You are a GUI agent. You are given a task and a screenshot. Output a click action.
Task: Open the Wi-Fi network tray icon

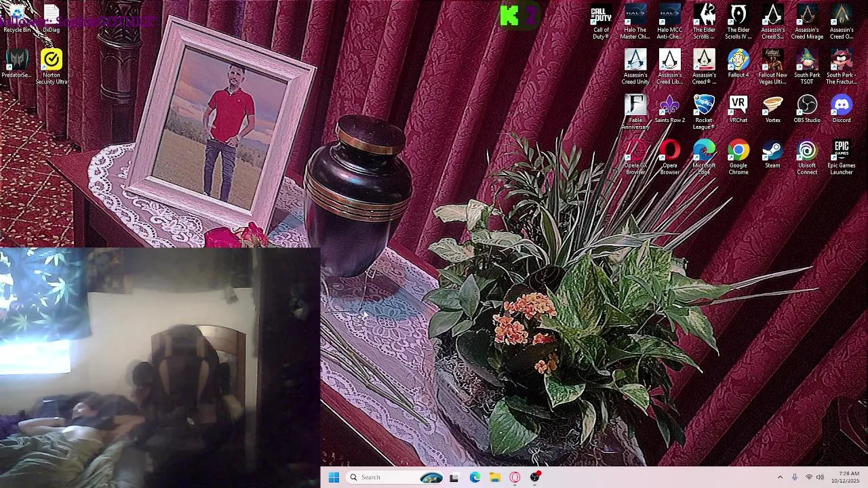808,477
